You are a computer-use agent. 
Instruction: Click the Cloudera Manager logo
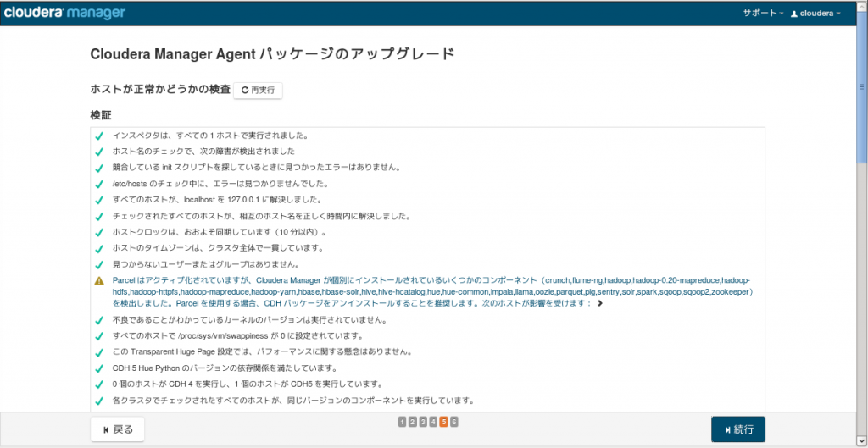(64, 13)
